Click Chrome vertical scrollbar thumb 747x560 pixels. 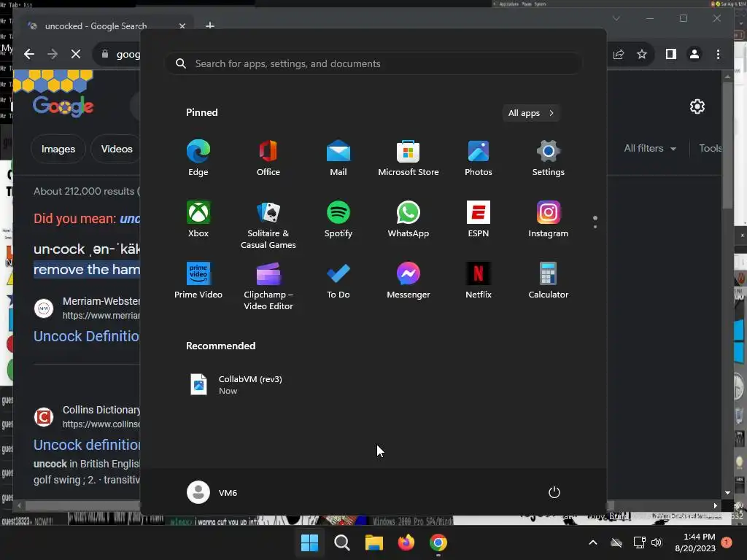point(727,145)
